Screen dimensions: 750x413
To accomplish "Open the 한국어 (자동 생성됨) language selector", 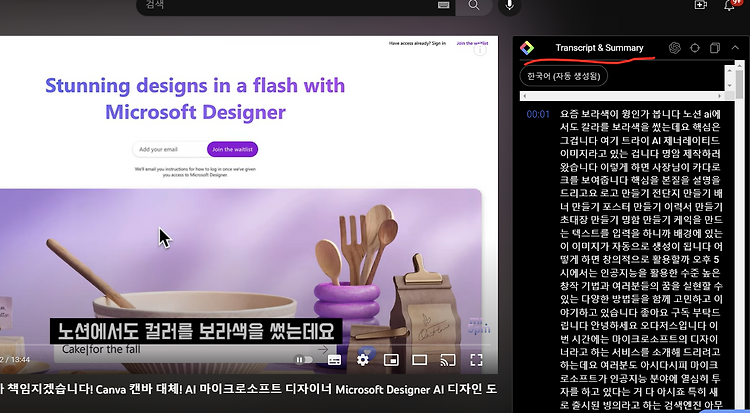I will pos(563,76).
